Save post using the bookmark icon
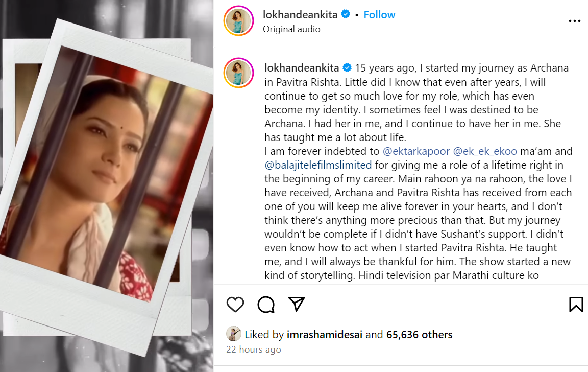588x372 pixels. 576,305
